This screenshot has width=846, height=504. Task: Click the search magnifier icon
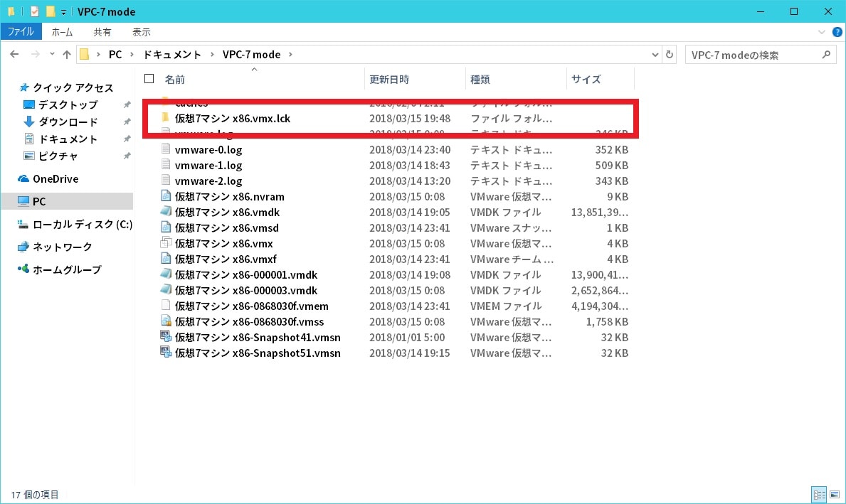tap(826, 55)
